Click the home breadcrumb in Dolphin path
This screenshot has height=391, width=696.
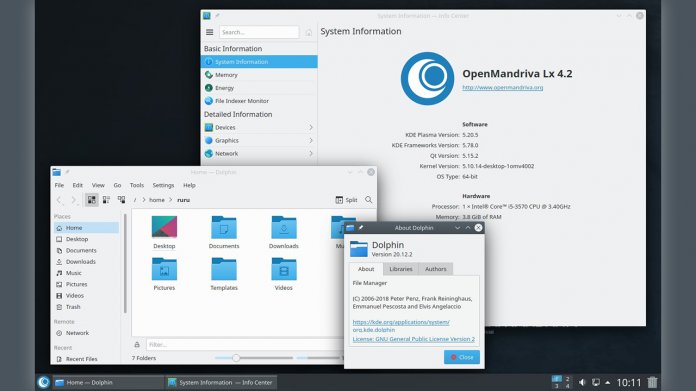tap(157, 200)
